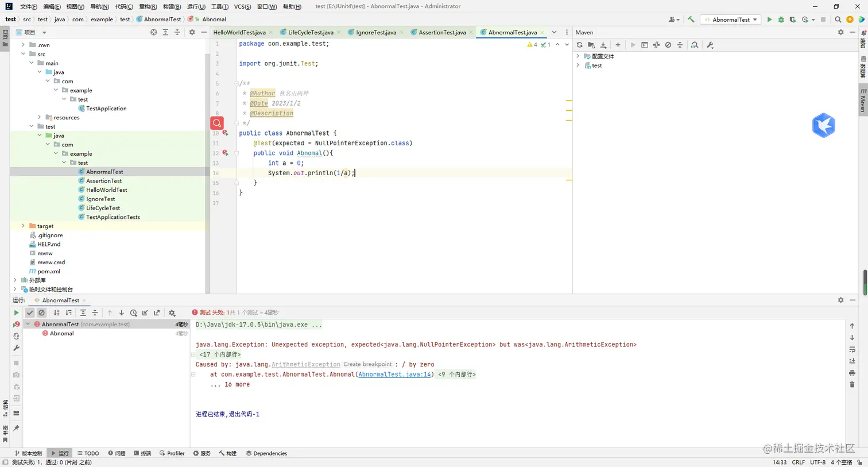
Task: Expand test project in Maven panel
Action: [578, 65]
